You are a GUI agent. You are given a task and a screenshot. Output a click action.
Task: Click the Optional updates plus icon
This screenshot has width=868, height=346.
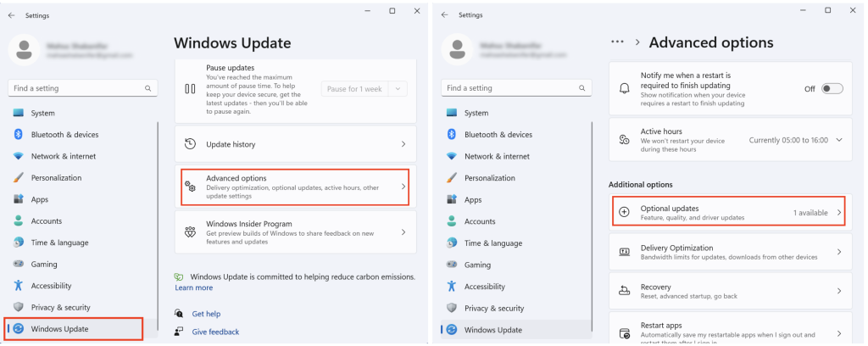coord(624,212)
